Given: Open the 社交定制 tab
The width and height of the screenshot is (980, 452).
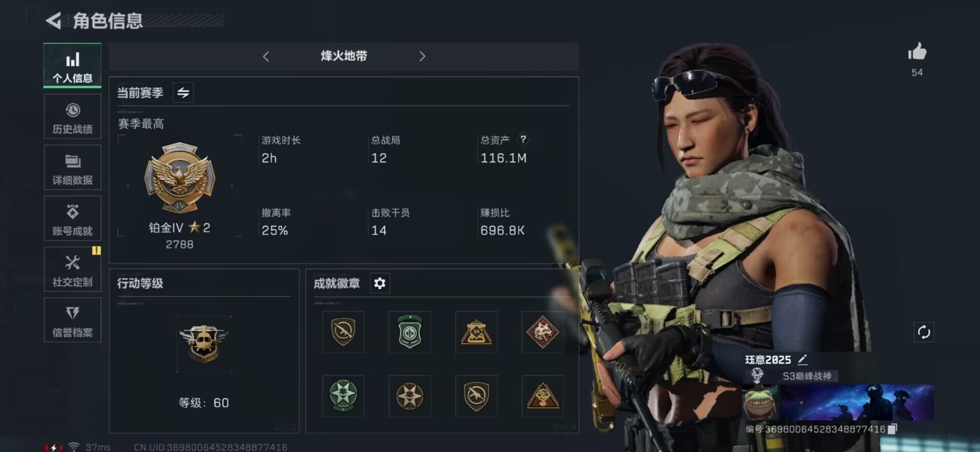Looking at the screenshot, I should (72, 269).
